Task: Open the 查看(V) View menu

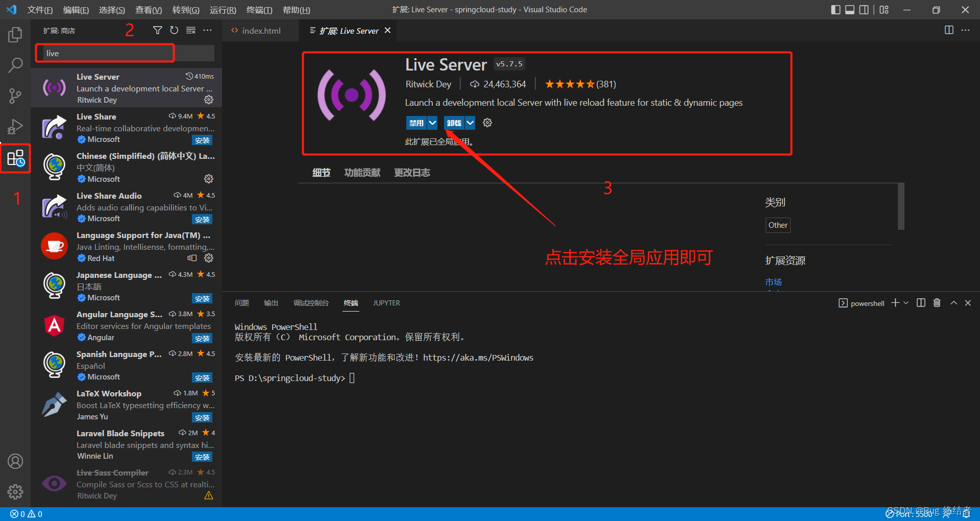Action: [x=149, y=10]
